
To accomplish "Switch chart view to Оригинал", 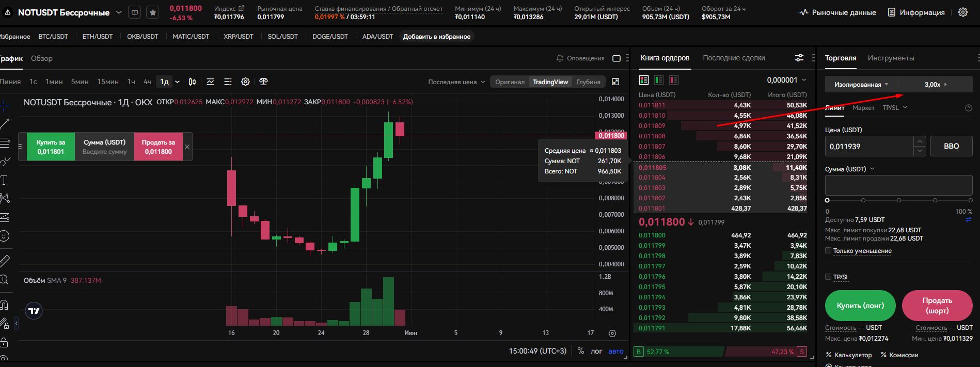I will pyautogui.click(x=510, y=82).
